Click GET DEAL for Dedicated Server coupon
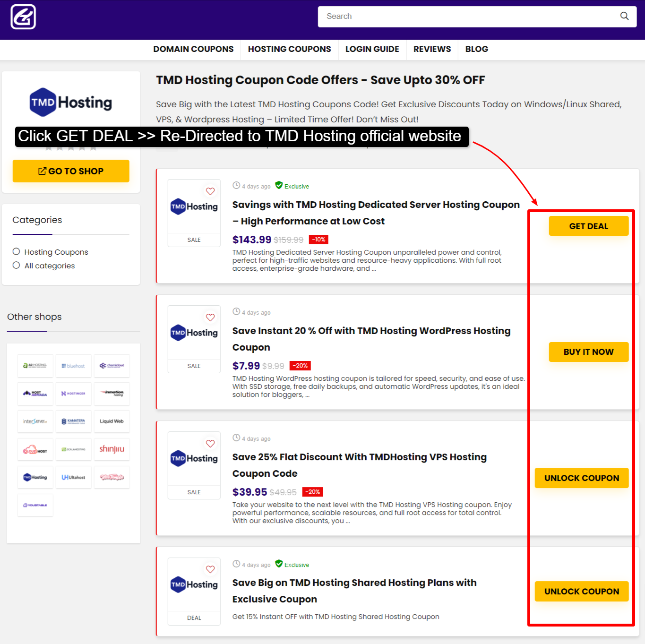Viewport: 645px width, 644px height. click(x=588, y=226)
